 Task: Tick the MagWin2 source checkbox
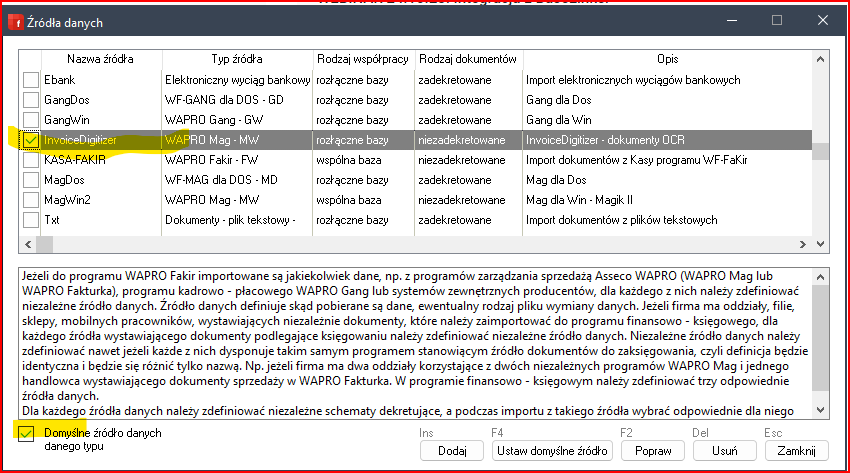(x=31, y=200)
